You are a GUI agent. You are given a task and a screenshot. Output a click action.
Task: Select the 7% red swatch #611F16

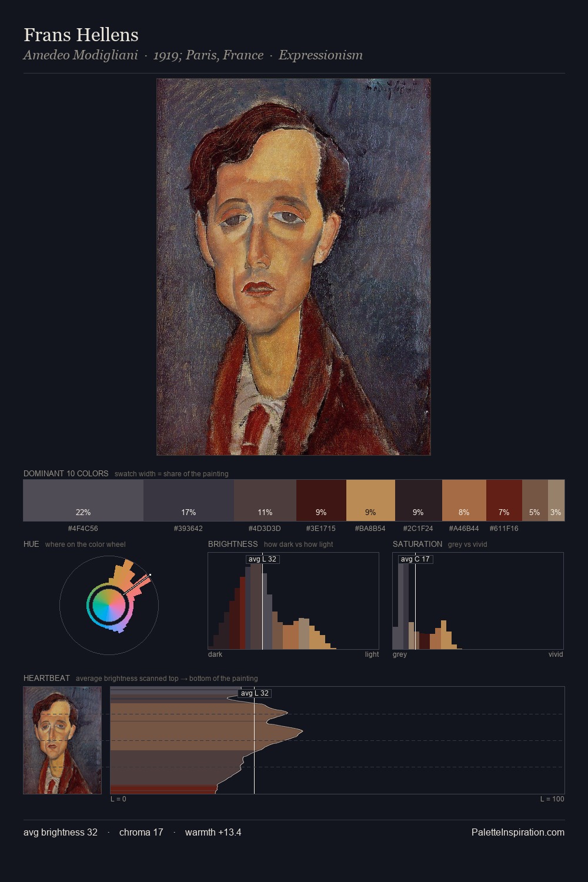(x=504, y=500)
